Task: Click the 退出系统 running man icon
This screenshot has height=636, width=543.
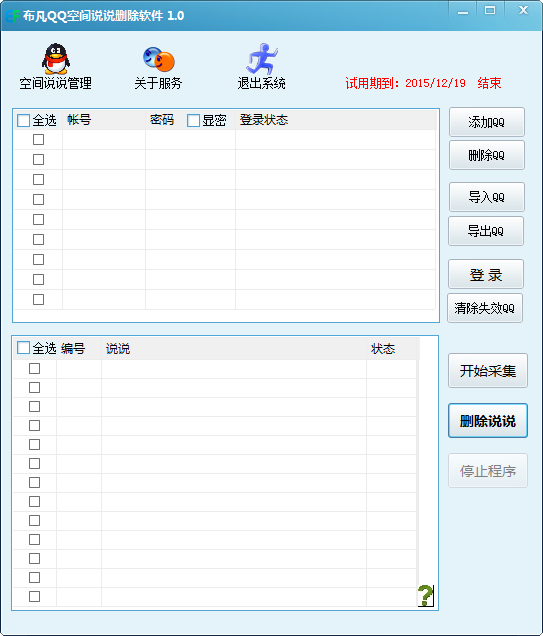Action: click(262, 59)
